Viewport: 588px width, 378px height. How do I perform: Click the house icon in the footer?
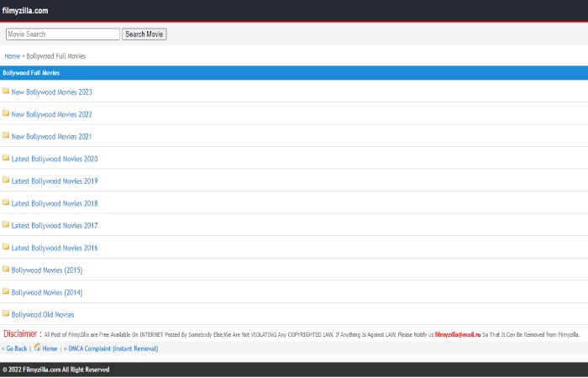tap(37, 347)
